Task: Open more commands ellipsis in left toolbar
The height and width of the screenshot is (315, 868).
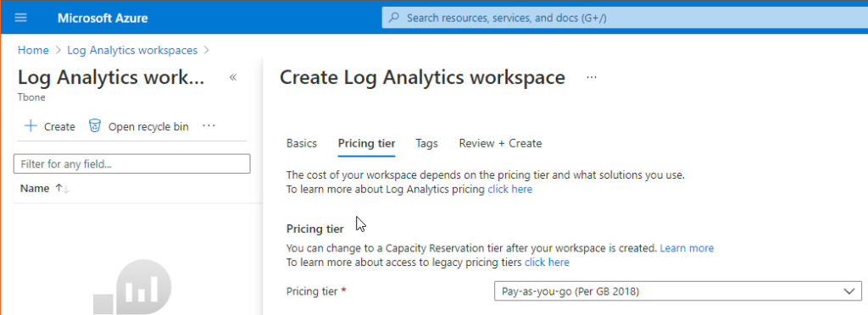Action: click(x=209, y=126)
